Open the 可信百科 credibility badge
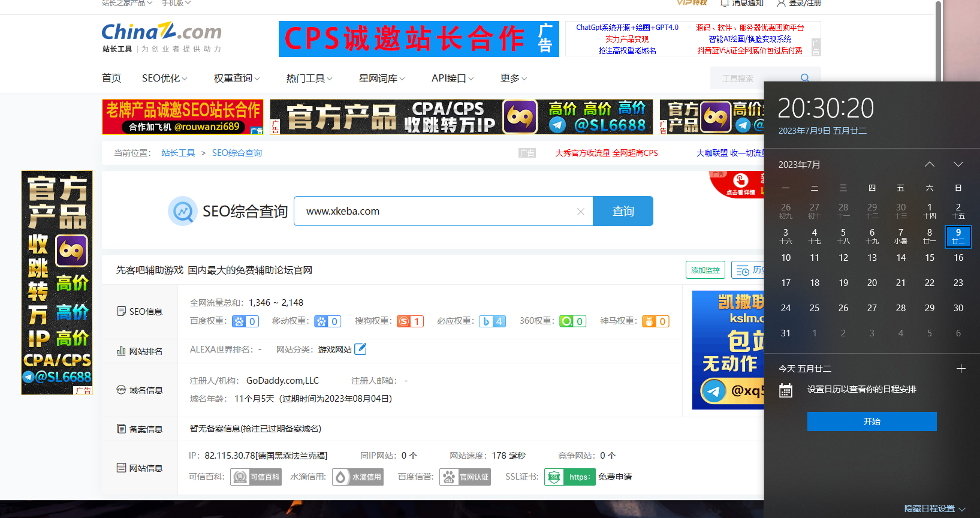This screenshot has height=518, width=980. coord(256,477)
